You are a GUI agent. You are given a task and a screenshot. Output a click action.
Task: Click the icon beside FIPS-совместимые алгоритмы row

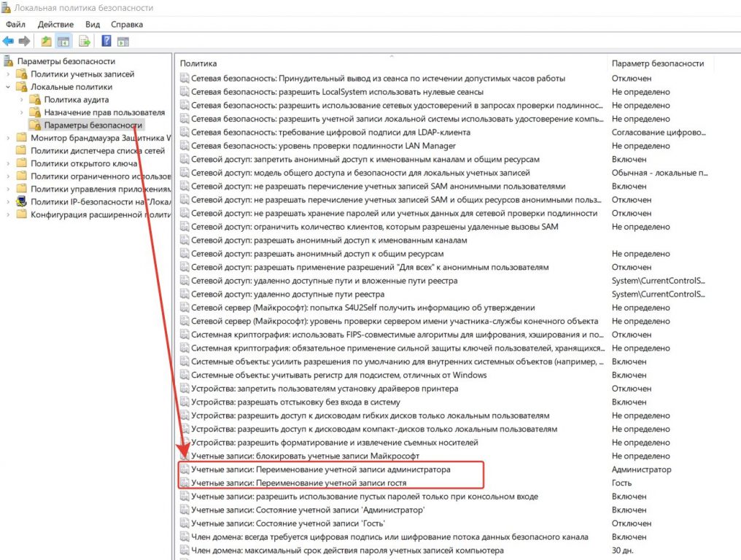[x=185, y=335]
